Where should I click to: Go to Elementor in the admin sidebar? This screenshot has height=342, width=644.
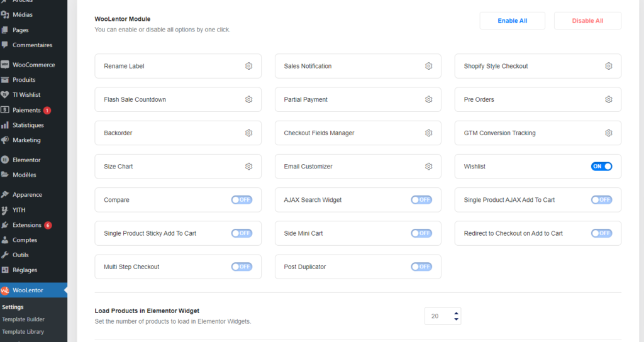click(x=26, y=160)
